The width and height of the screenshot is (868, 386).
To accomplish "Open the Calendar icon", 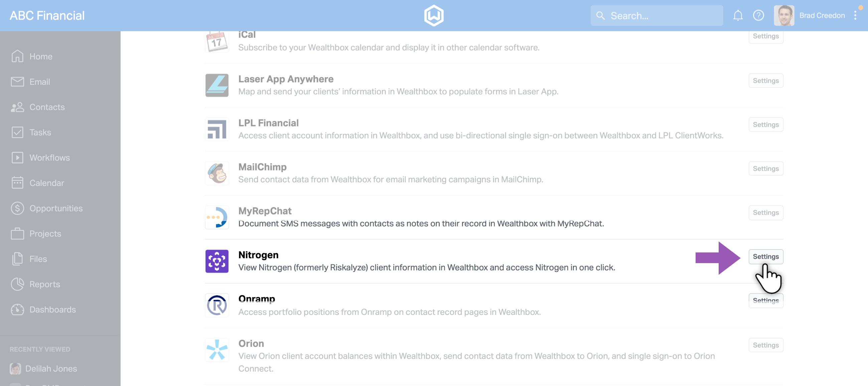I will click(x=17, y=183).
